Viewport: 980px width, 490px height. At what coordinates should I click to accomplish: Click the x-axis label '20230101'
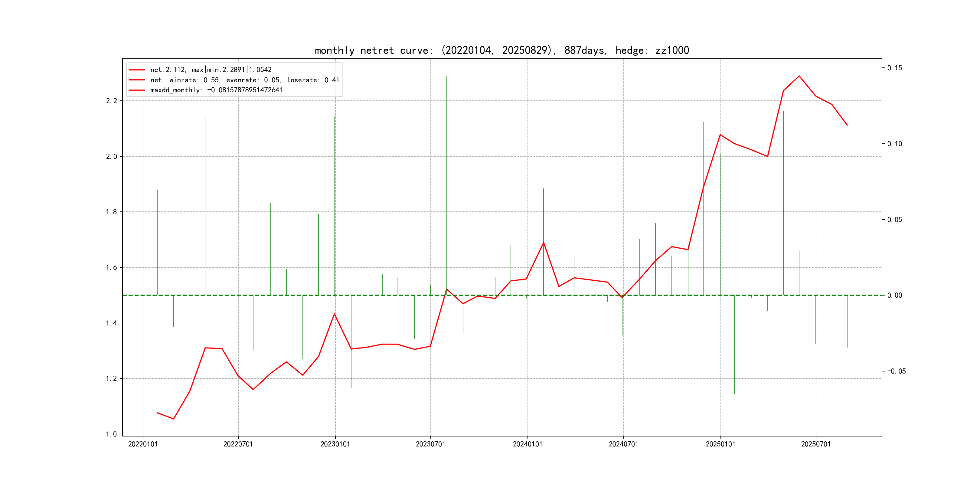pos(335,444)
